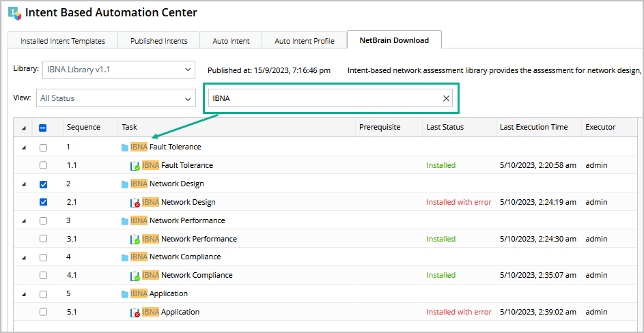Click the installed task icon for Fault Tolerance 1.1
The height and width of the screenshot is (333, 644).
[x=135, y=165]
